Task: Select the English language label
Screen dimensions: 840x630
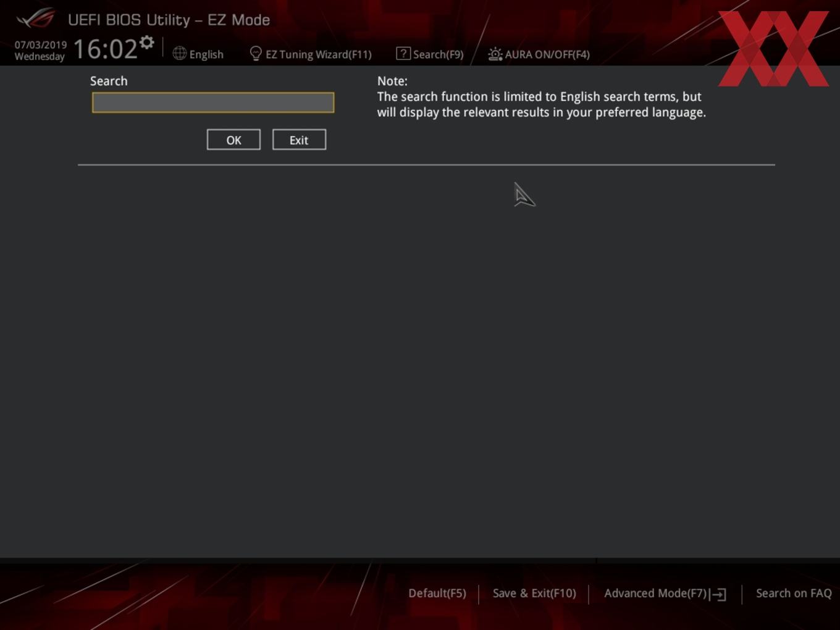Action: click(x=206, y=54)
